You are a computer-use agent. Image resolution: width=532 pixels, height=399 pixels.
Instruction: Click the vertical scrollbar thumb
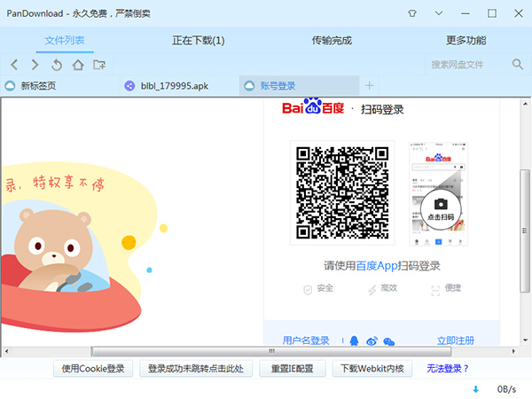525,231
